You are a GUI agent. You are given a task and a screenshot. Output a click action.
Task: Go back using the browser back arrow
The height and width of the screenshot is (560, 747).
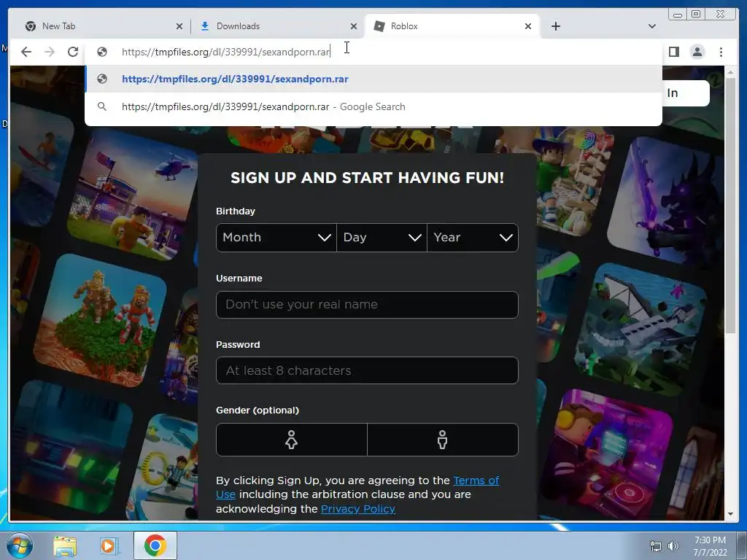click(x=26, y=52)
